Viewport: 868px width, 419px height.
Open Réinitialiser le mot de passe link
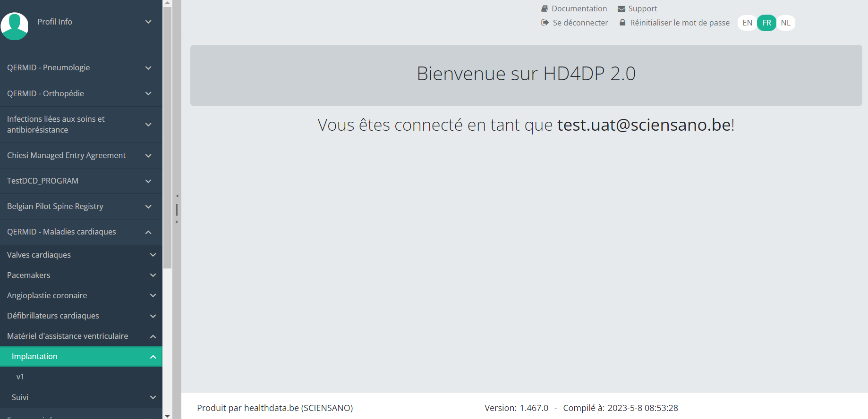[x=680, y=23]
